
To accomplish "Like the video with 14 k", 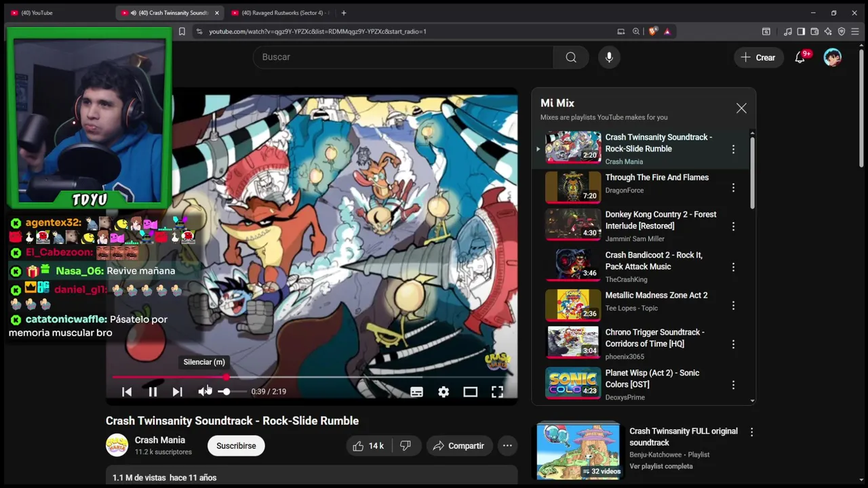I will click(368, 445).
